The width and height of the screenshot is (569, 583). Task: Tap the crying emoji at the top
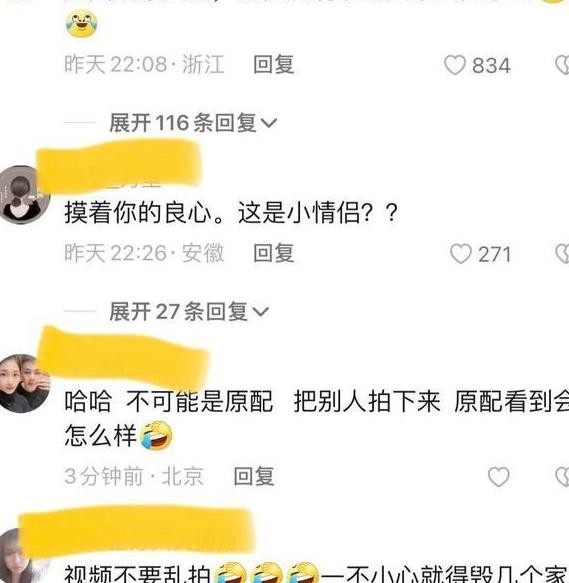coord(82,23)
